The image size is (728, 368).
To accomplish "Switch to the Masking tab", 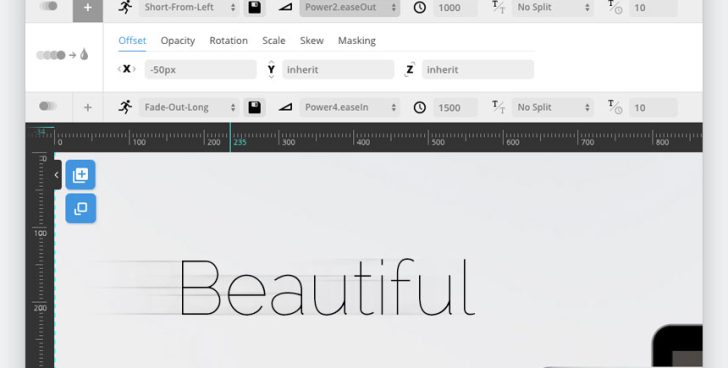I will point(357,41).
